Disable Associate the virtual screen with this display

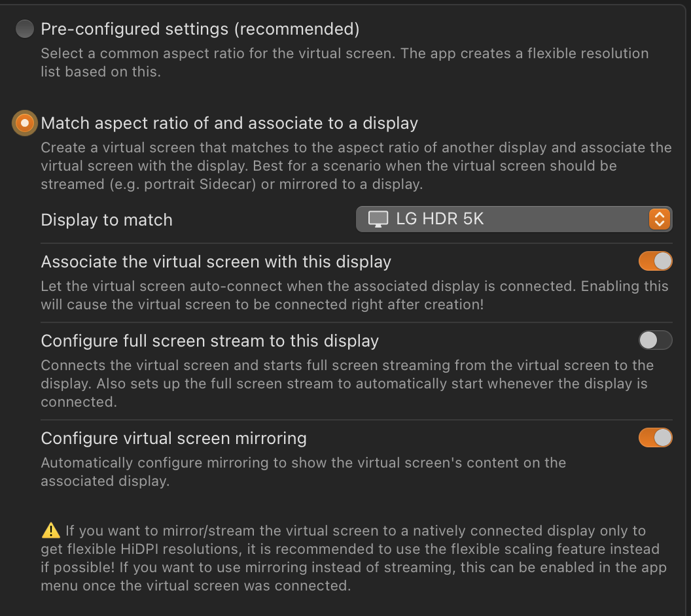click(x=655, y=262)
